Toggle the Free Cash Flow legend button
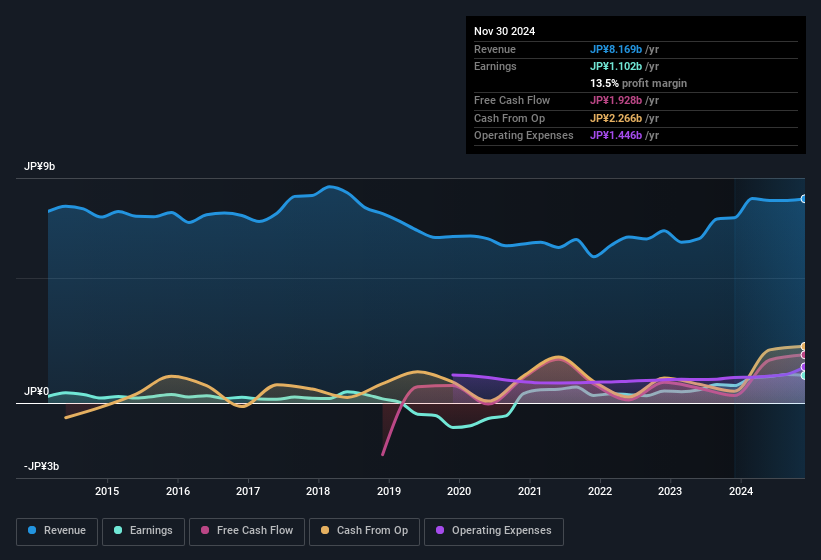This screenshot has height=560, width=821. tap(247, 531)
